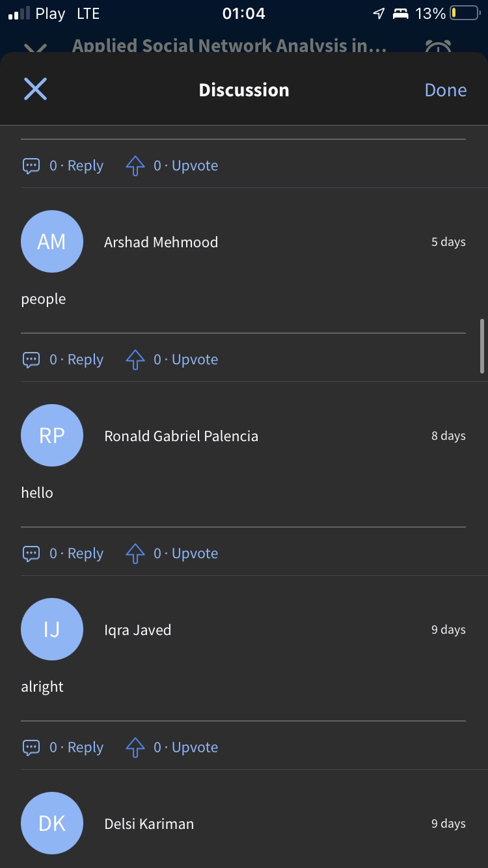
Task: Open Arshad Mehmood's AM avatar
Action: 52,241
